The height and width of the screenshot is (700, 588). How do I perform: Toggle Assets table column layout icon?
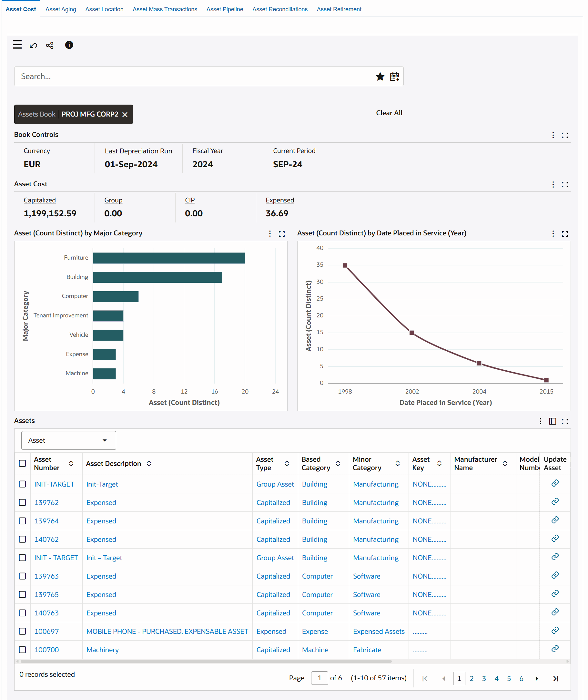pos(552,421)
